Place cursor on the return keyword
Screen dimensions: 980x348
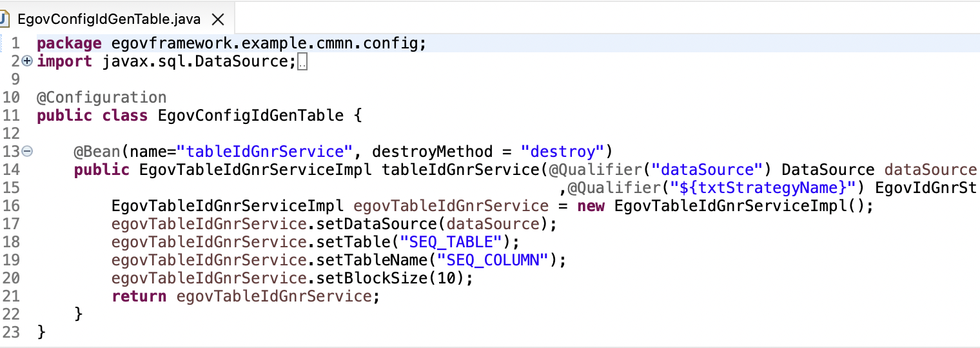pyautogui.click(x=139, y=296)
